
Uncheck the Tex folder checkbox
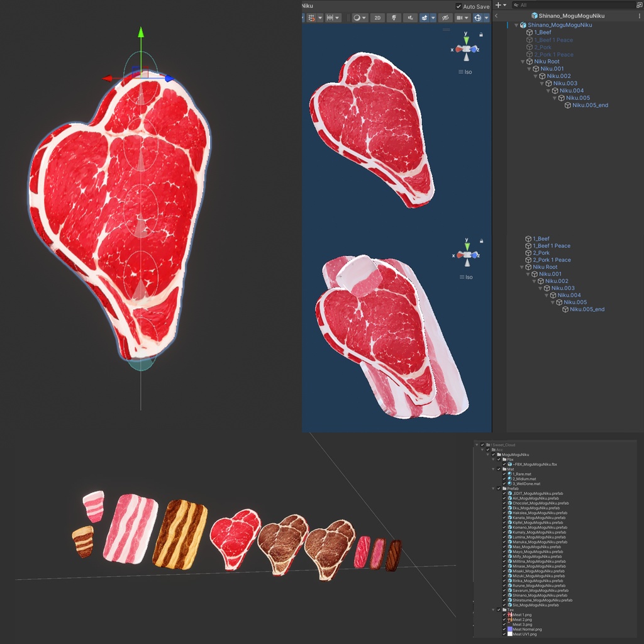[499, 610]
